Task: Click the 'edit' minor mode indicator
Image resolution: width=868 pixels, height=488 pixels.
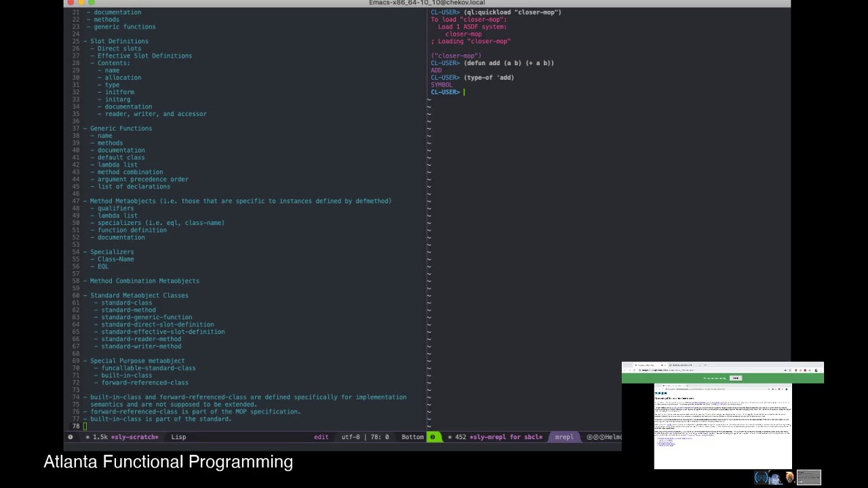Action: [x=321, y=437]
